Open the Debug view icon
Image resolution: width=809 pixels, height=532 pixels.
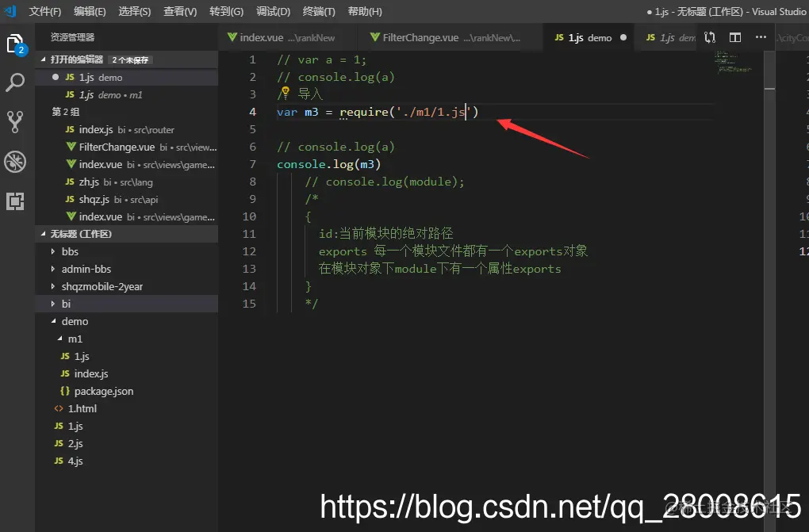[x=15, y=162]
